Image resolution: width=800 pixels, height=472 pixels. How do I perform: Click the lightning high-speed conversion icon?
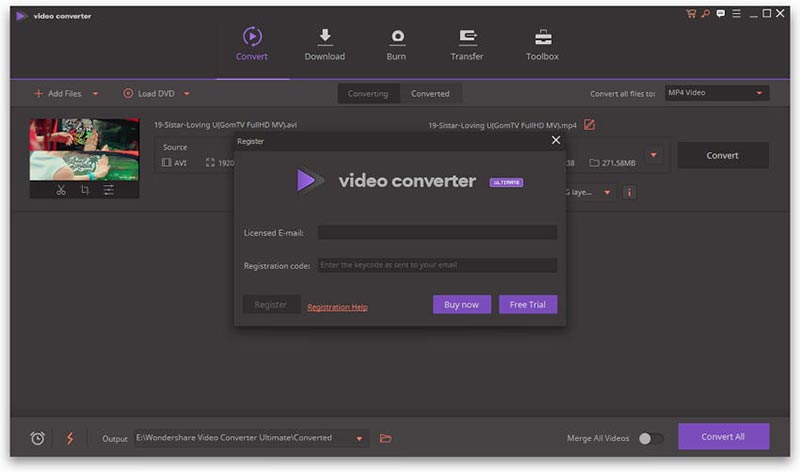(70, 438)
